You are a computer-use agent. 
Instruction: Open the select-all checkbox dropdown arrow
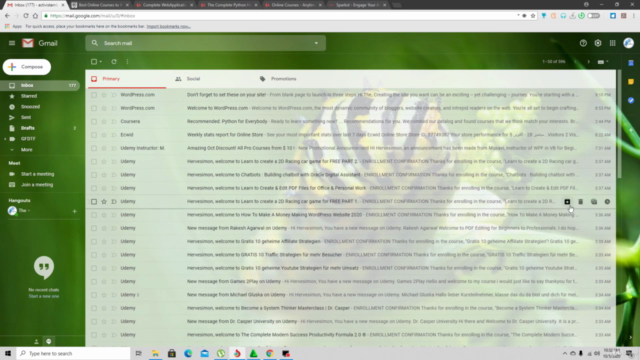tap(101, 62)
